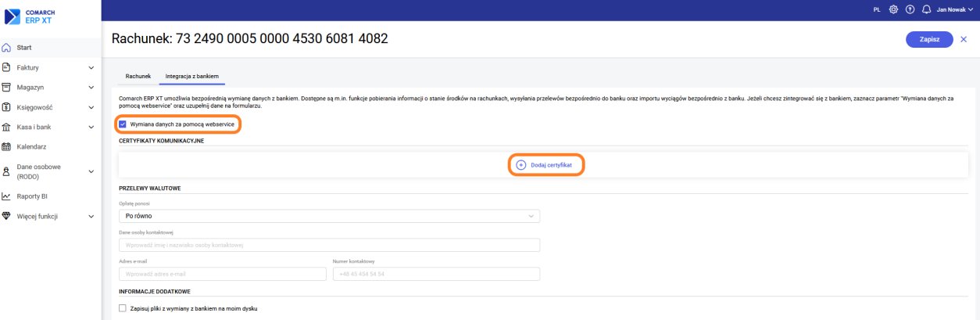
Task: Click Dodaj certyfikat button
Action: [546, 165]
